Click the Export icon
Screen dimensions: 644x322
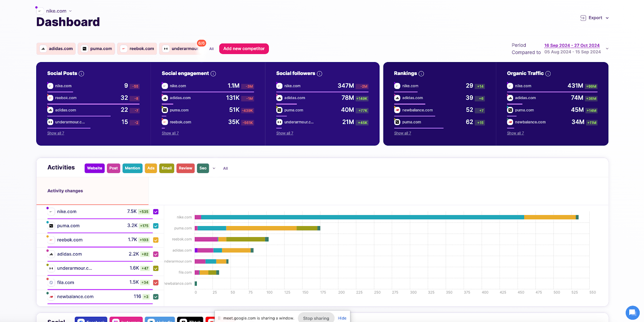click(583, 18)
